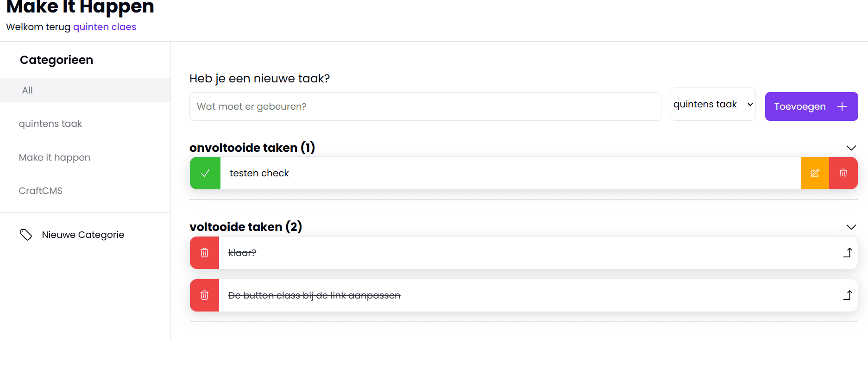
Task: Open the 'quintens taak' category dropdown
Action: 713,105
